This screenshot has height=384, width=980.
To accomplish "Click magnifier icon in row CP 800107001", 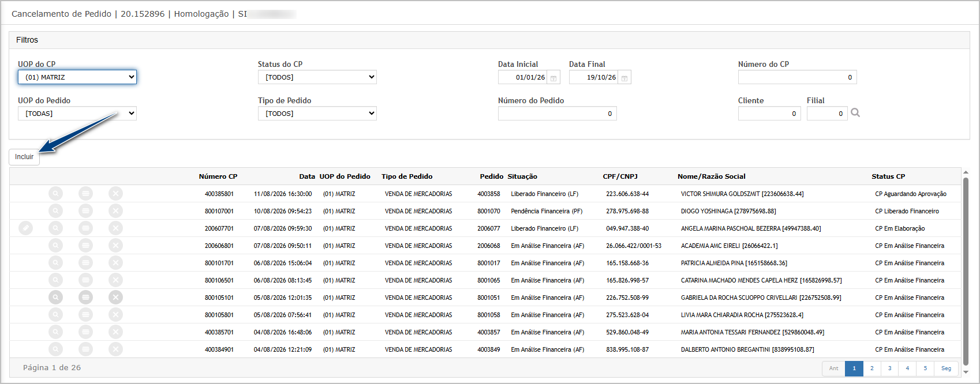I will 55,211.
